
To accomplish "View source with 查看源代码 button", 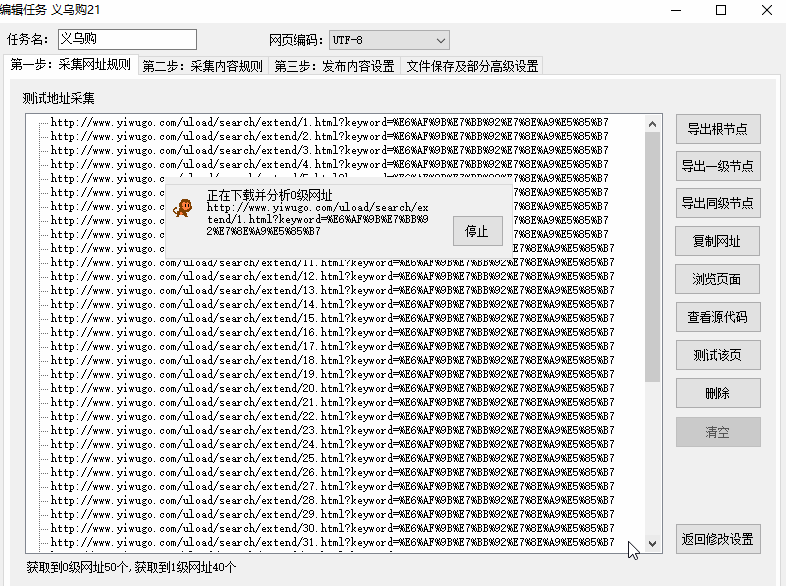I will tap(718, 317).
